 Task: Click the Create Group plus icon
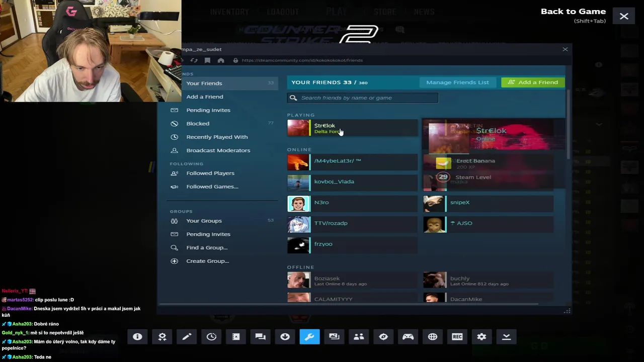175,261
